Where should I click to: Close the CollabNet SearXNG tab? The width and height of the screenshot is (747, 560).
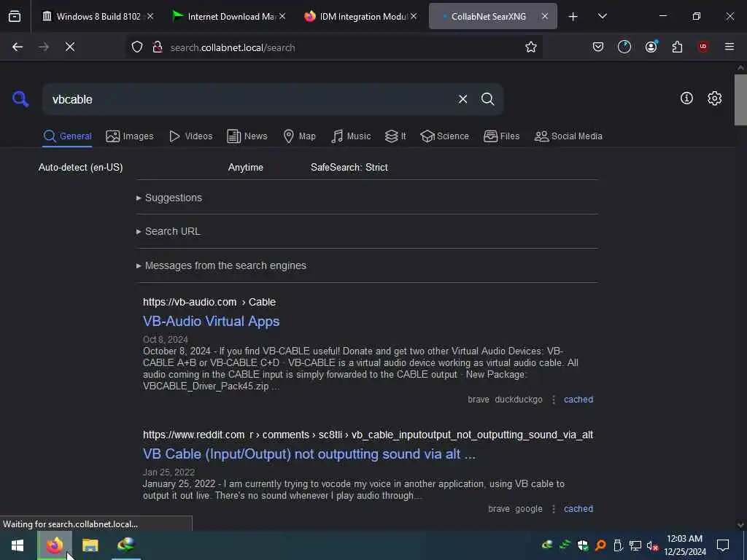point(544,16)
